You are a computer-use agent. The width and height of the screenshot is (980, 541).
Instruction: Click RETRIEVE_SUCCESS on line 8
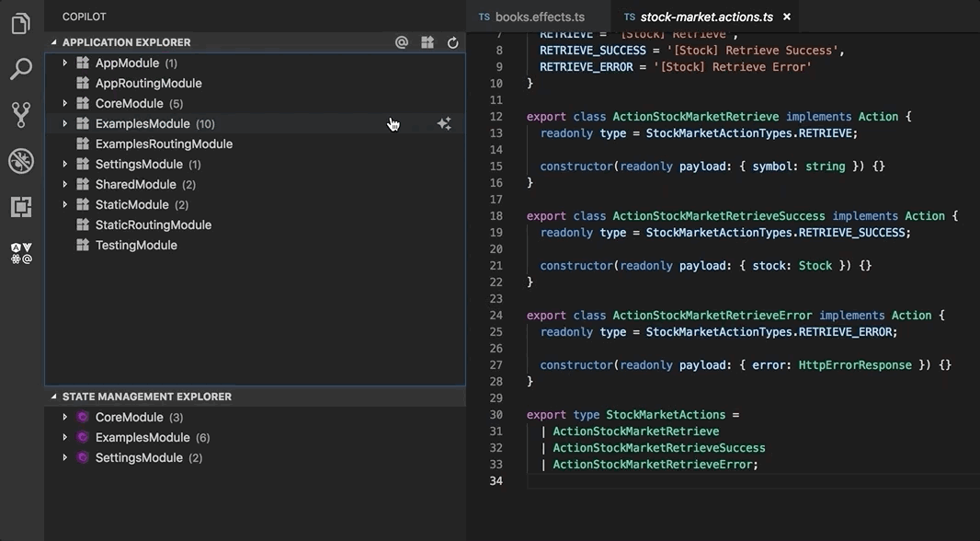click(x=593, y=50)
